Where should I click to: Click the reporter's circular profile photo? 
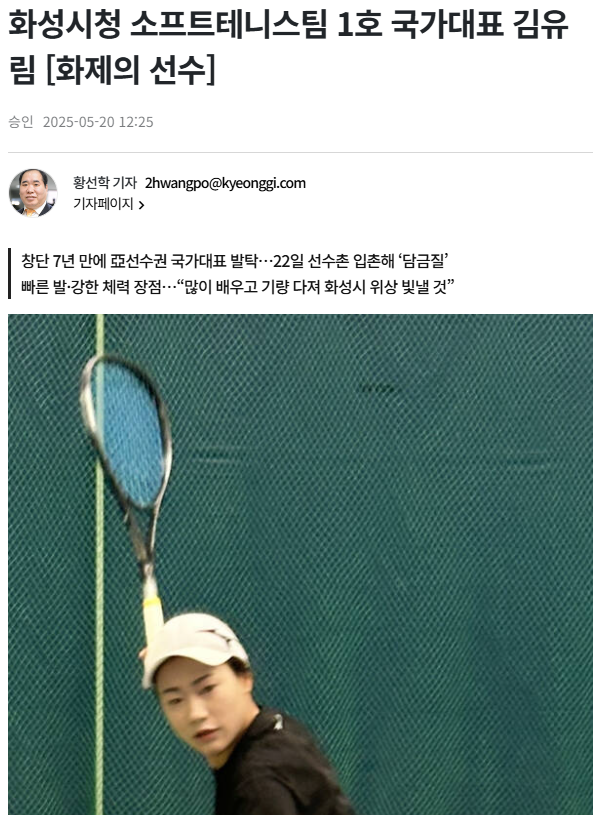[x=33, y=192]
